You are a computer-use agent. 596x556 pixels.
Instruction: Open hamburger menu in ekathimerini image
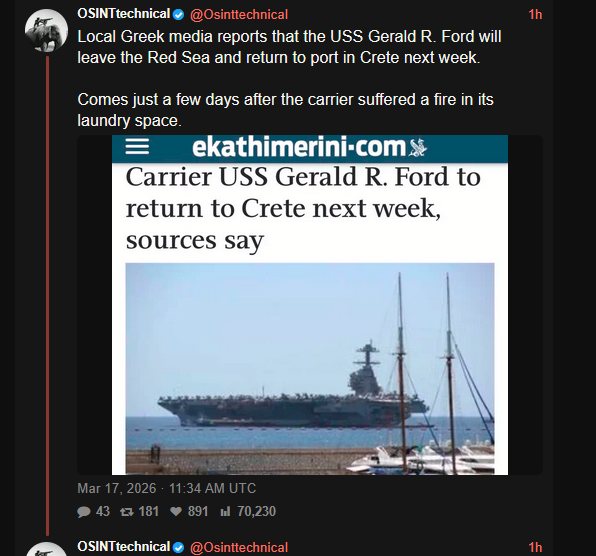tap(137, 147)
